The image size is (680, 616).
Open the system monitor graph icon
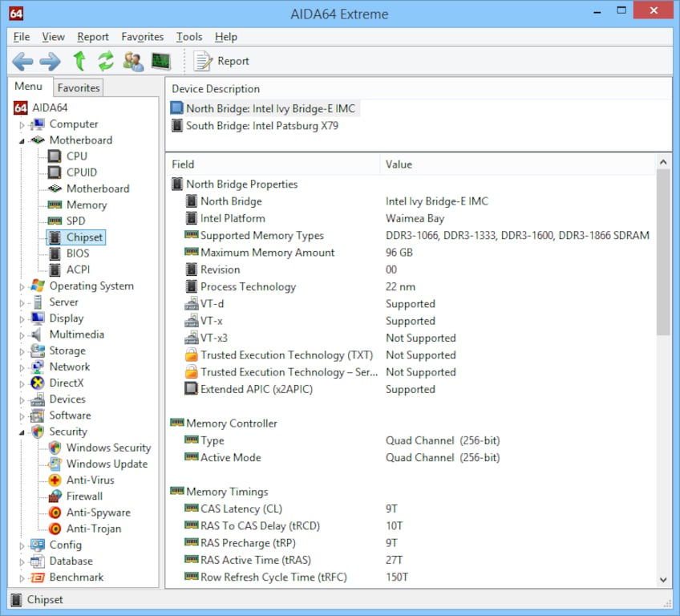pos(161,61)
